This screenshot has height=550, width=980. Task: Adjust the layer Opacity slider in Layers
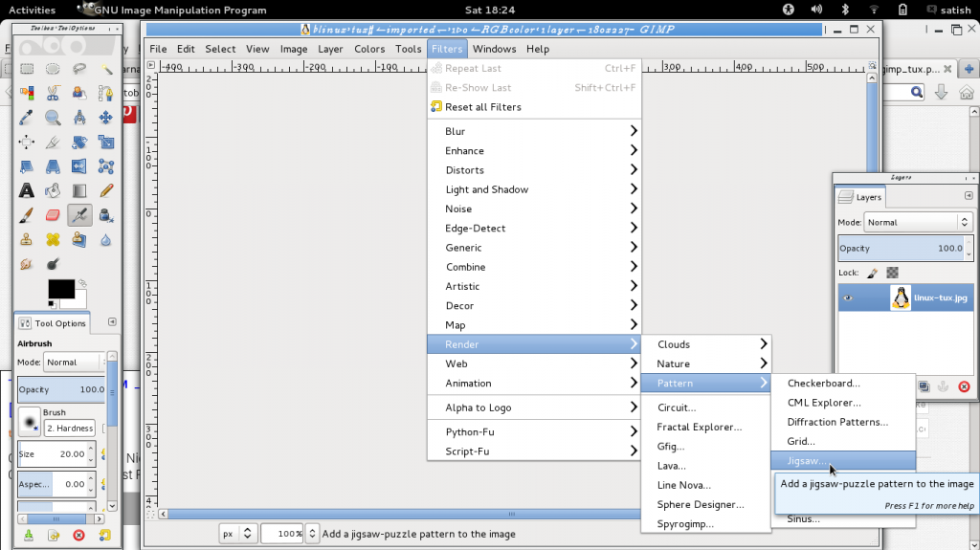tap(901, 248)
